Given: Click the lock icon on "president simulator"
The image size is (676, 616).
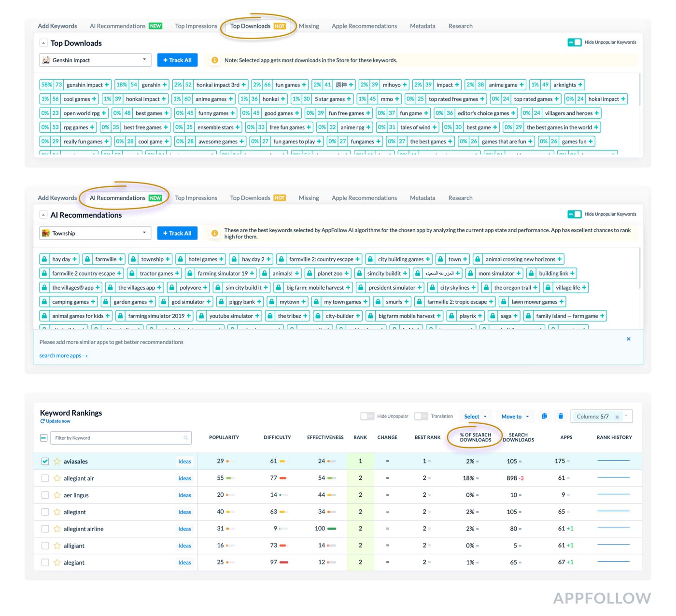Looking at the screenshot, I should coord(361,288).
